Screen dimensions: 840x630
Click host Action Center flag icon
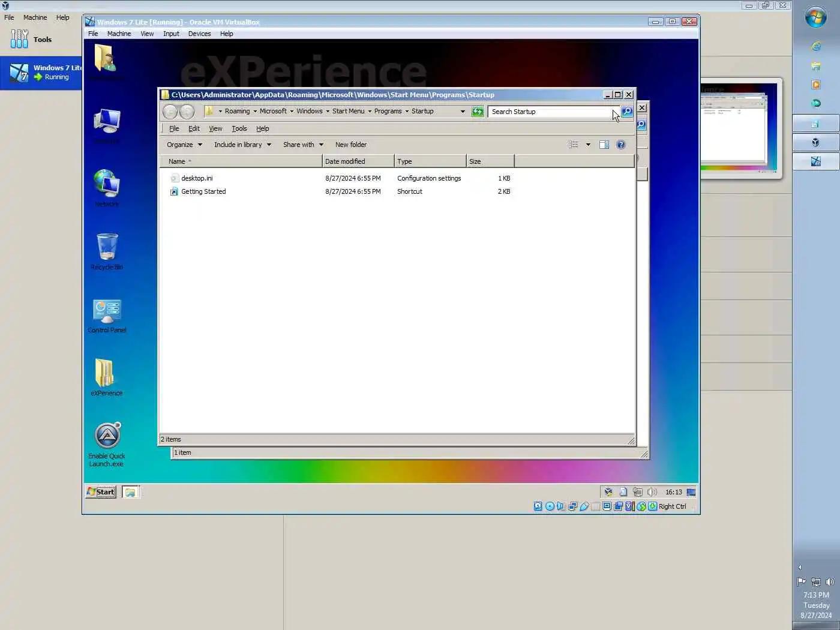tap(802, 581)
